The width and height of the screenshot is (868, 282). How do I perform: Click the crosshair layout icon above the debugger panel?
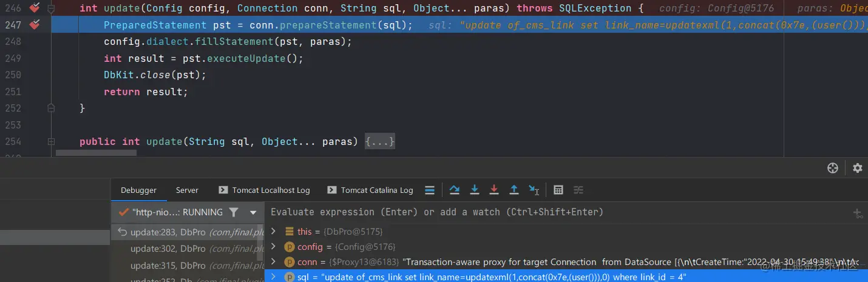tap(833, 168)
